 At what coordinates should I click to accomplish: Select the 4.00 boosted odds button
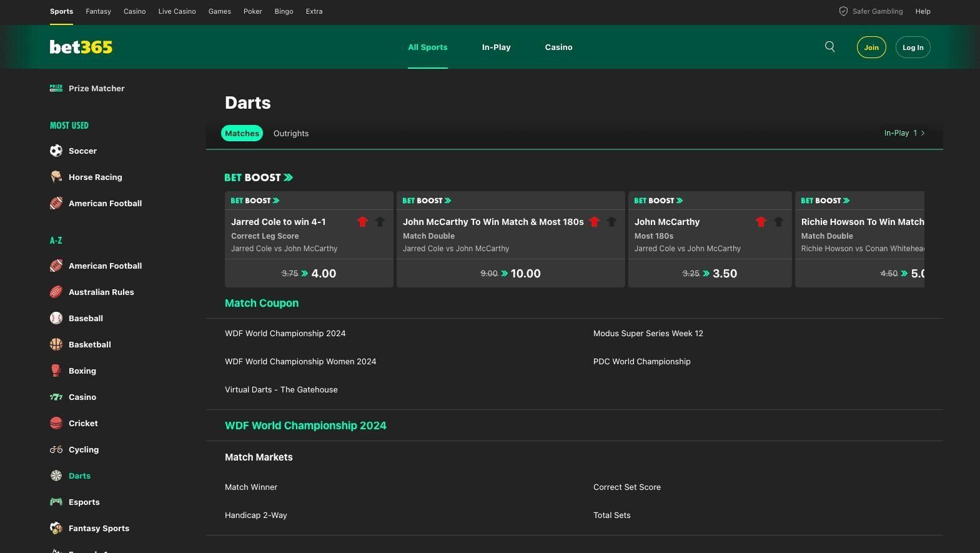[309, 273]
